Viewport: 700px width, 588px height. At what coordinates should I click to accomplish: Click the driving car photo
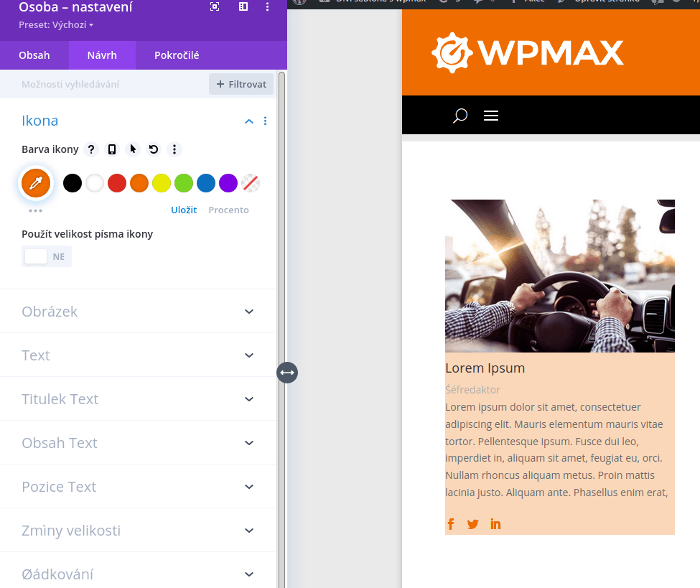point(560,276)
